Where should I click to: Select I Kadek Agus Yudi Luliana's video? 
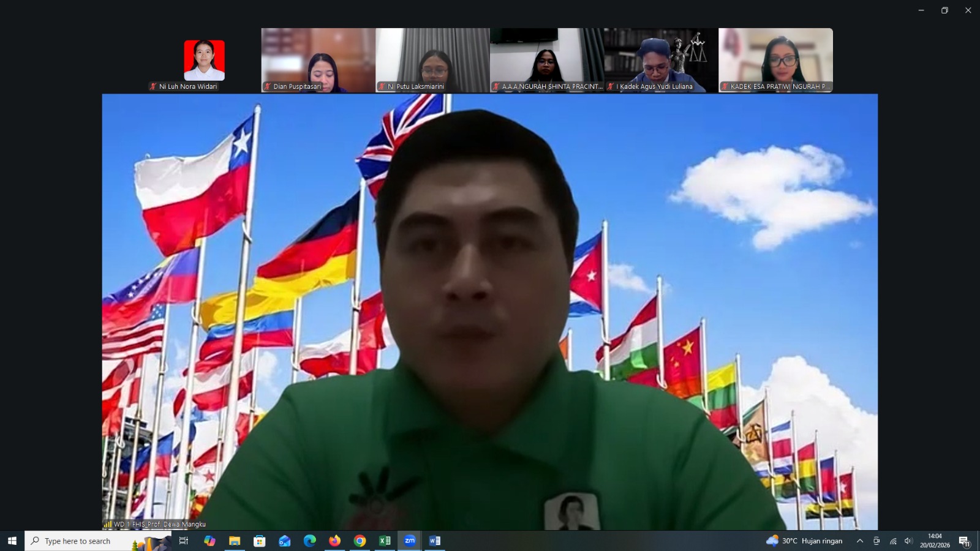coord(661,60)
